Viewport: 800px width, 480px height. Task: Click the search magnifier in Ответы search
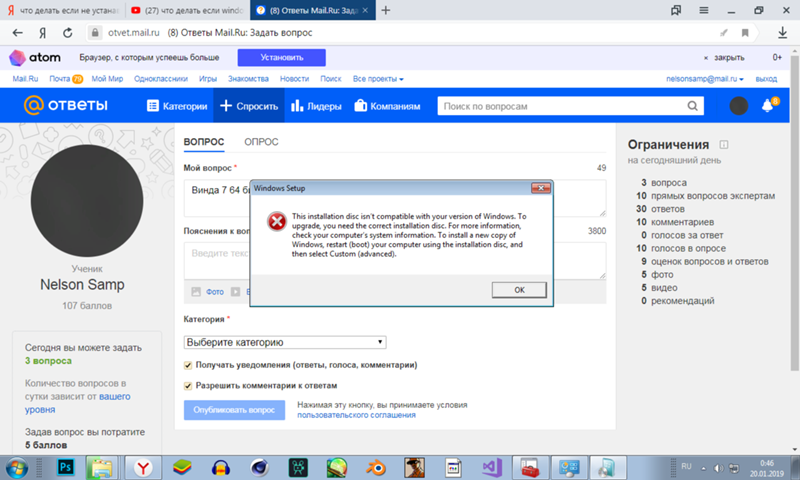coord(692,106)
